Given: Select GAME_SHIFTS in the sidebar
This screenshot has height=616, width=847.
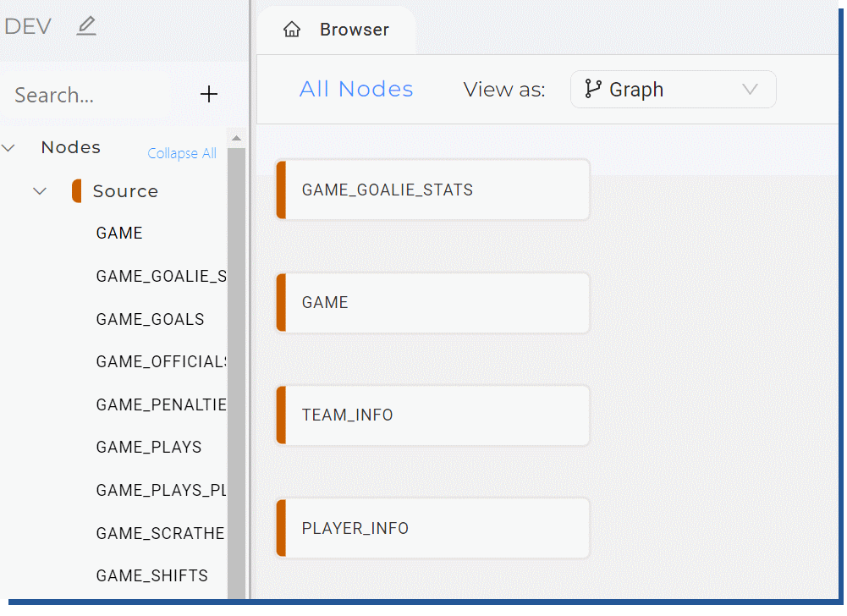Looking at the screenshot, I should click(151, 575).
